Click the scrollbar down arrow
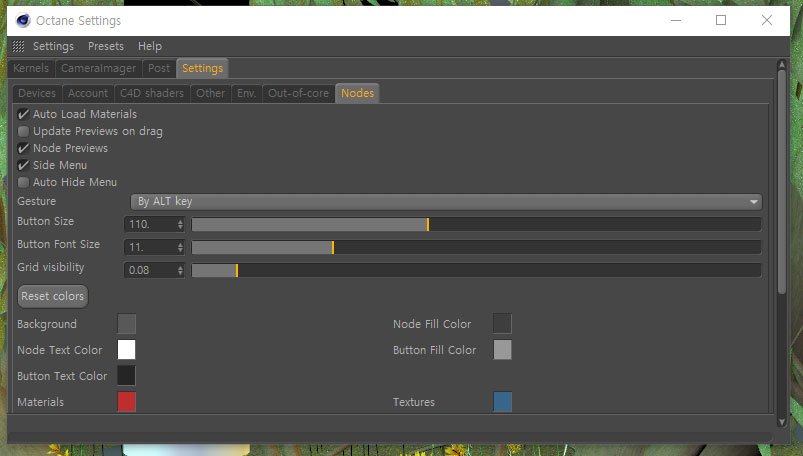 (x=781, y=422)
